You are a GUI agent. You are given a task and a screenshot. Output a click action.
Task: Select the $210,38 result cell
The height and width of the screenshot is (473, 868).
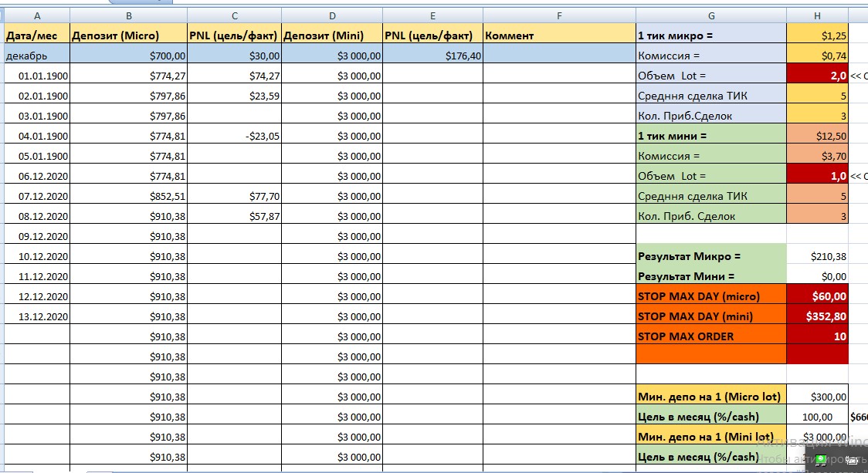[817, 255]
